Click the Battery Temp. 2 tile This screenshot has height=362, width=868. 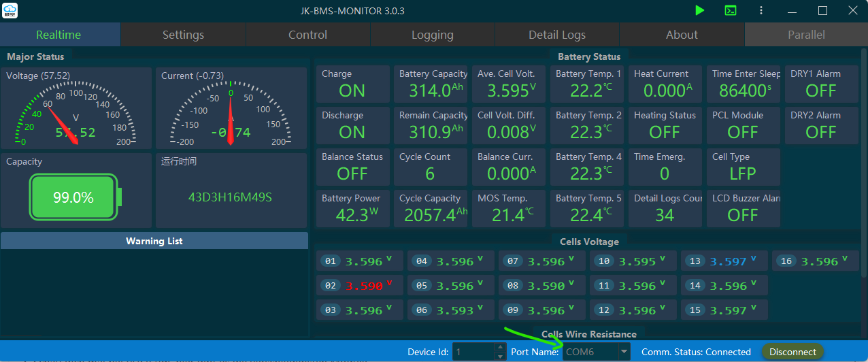588,125
